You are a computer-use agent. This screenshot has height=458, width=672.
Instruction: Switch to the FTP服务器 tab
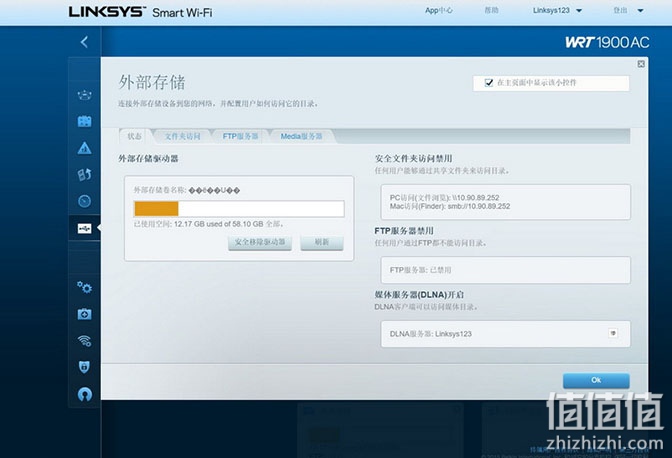tap(240, 136)
